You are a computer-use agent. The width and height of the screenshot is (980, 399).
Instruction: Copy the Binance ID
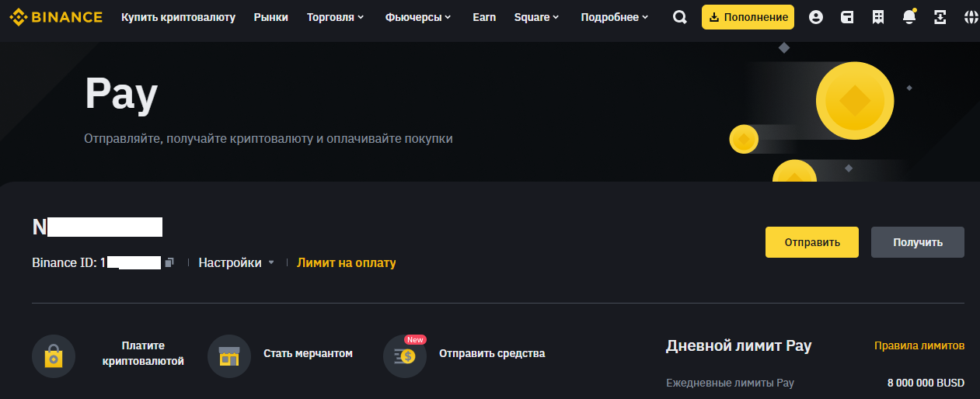[x=169, y=262]
